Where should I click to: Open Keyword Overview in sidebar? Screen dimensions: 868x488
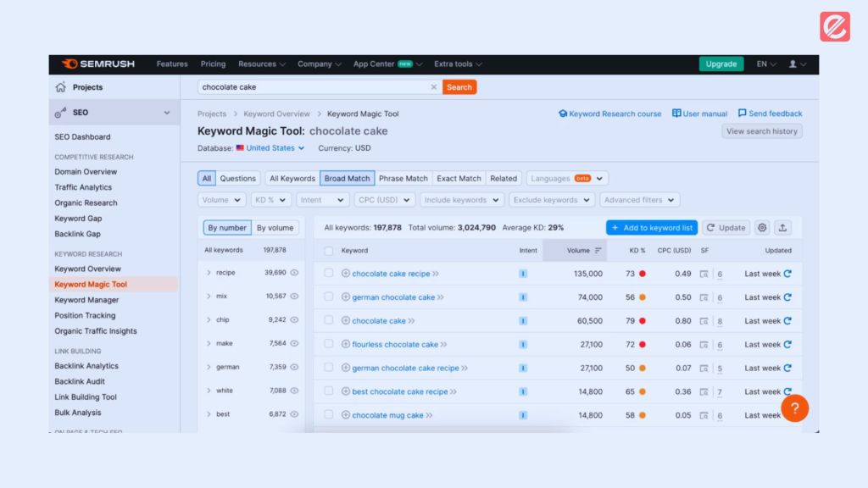pos(87,269)
